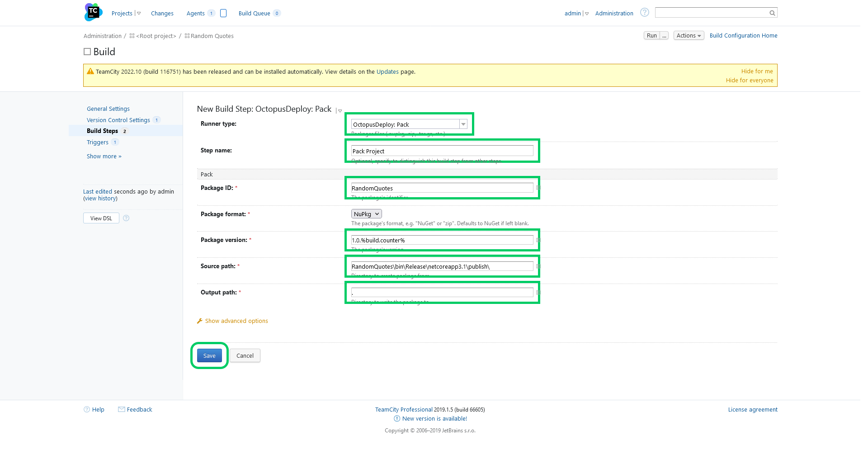Focus the Source path input field

pyautogui.click(x=442, y=266)
